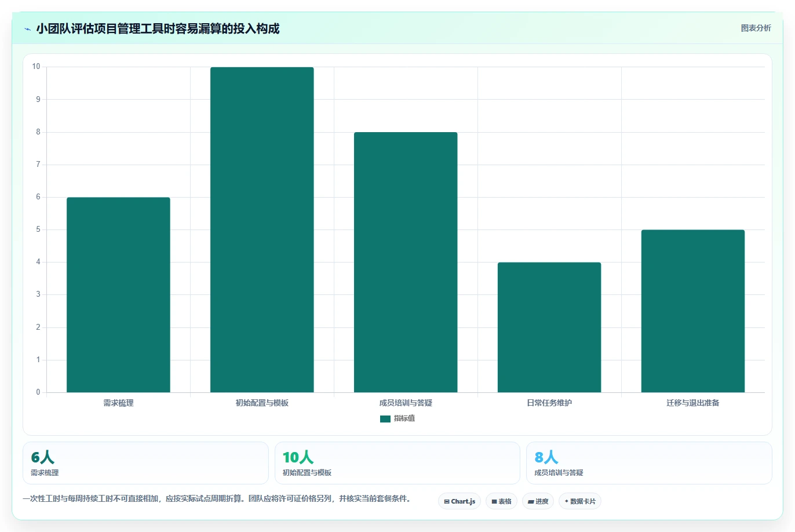Image resolution: width=795 pixels, height=532 pixels.
Task: Click the 需求梳理 x-axis label
Action: (x=118, y=403)
